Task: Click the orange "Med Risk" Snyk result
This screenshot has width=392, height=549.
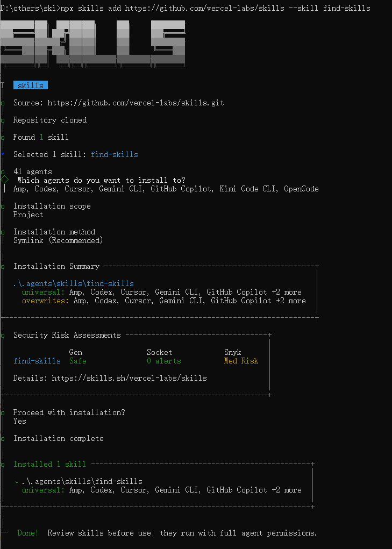Action: 241,361
